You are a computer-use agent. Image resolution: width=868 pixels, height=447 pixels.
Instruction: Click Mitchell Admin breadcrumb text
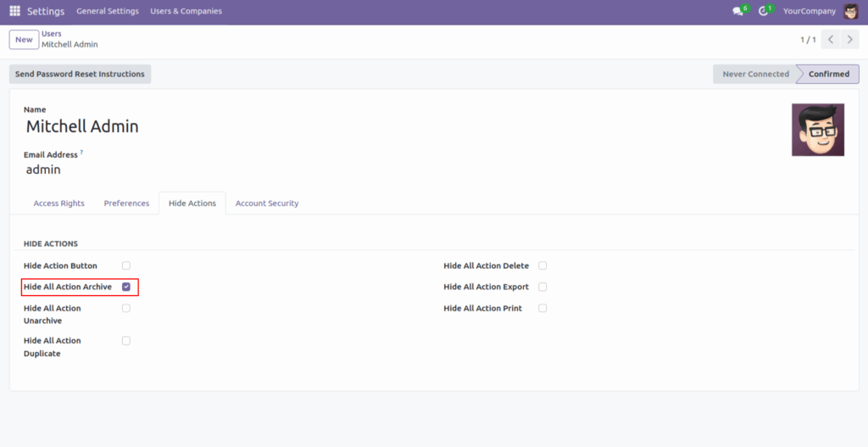[70, 44]
